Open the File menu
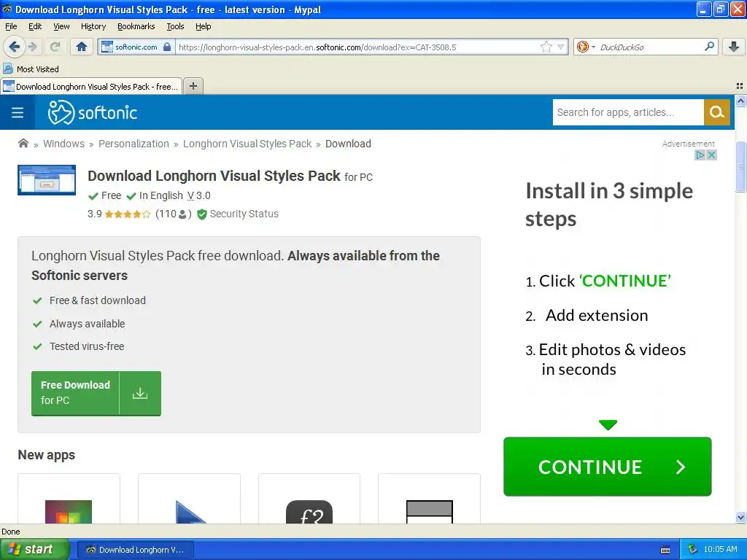Viewport: 747px width, 560px height. point(11,26)
